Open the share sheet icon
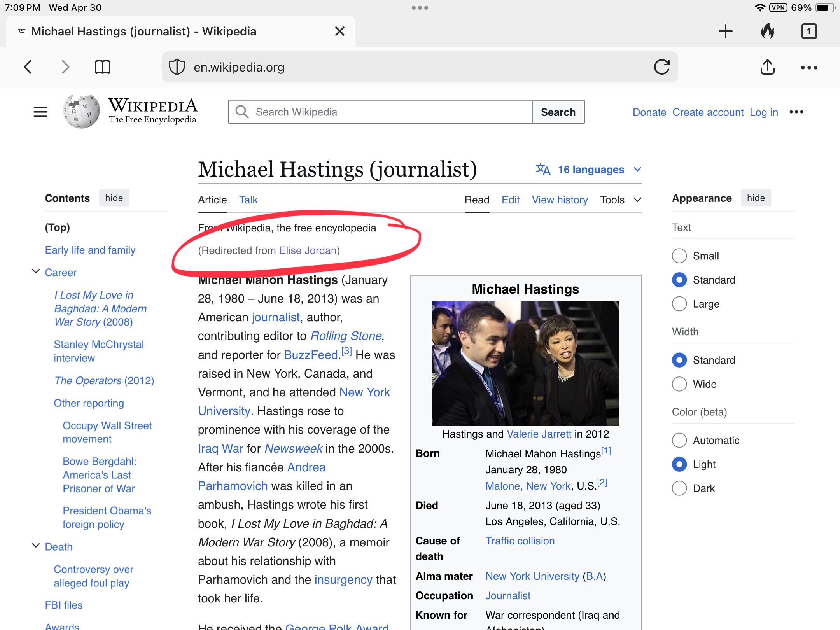Image resolution: width=840 pixels, height=630 pixels. 767,66
